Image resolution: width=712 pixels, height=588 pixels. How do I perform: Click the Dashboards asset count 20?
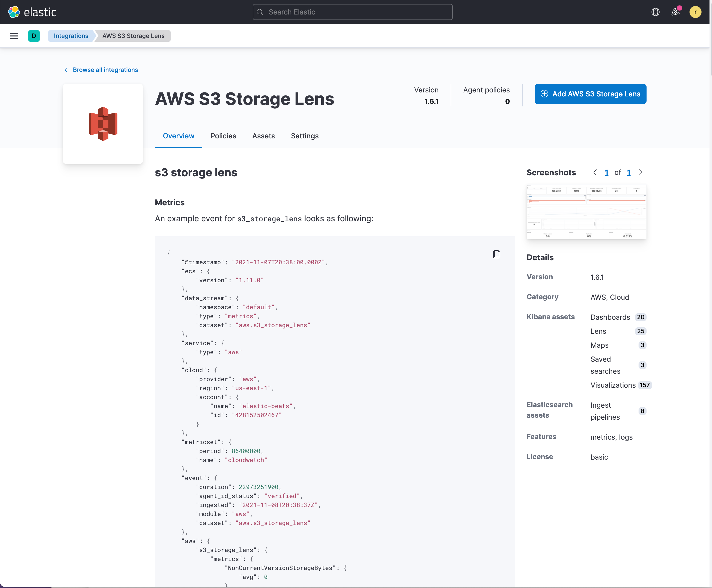pyautogui.click(x=641, y=317)
